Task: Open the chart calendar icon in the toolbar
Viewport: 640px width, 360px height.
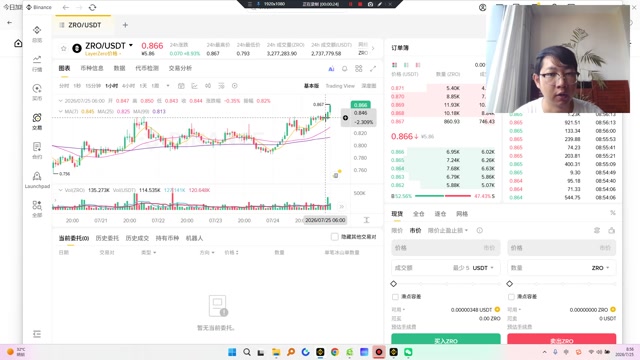Action: tap(181, 86)
